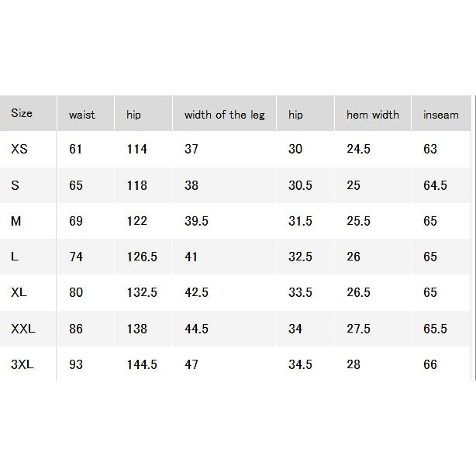Select the waist column header

85,113
